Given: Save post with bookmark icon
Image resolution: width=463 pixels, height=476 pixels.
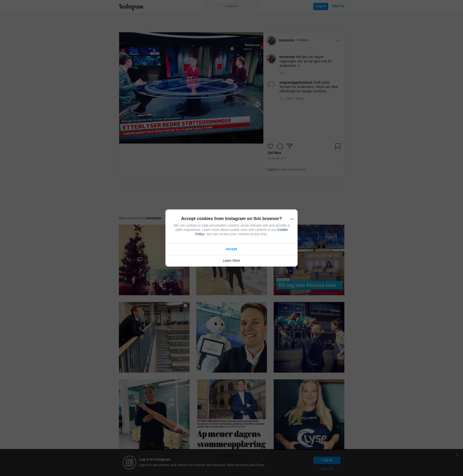Looking at the screenshot, I should 338,146.
